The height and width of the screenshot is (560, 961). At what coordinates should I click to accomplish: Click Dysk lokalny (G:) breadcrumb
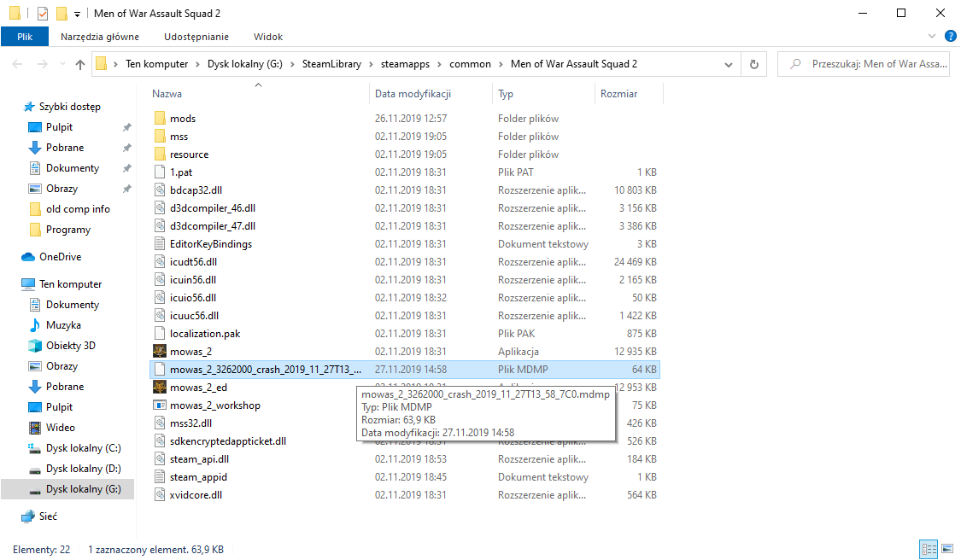click(244, 64)
